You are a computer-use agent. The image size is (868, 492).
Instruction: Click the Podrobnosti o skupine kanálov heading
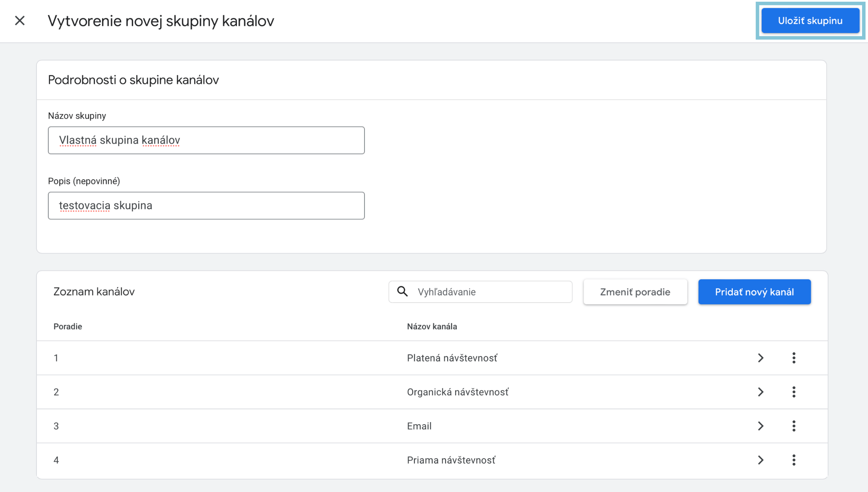[x=134, y=80]
